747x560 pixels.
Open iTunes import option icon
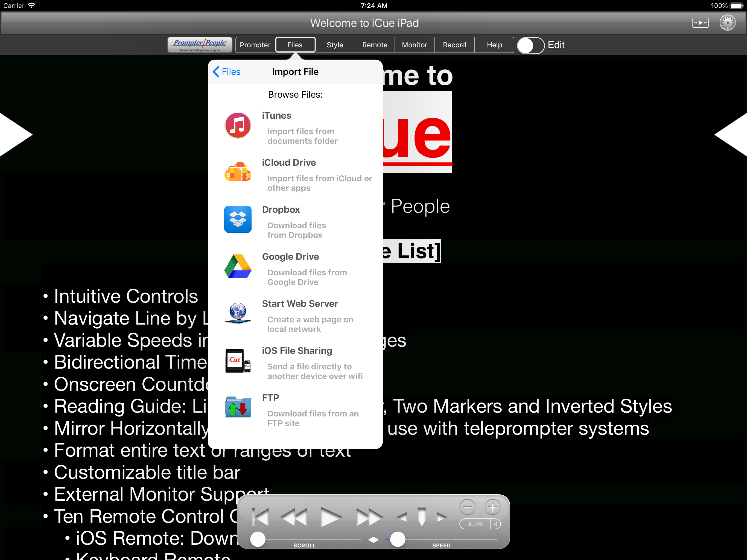[x=238, y=125]
